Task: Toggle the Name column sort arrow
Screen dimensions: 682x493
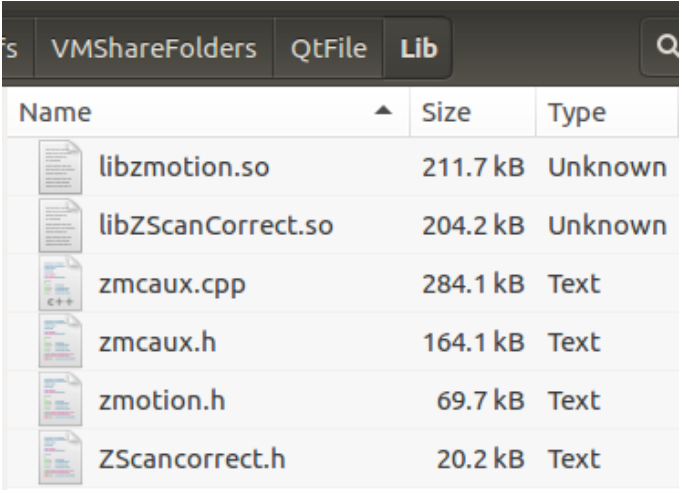Action: pos(383,111)
